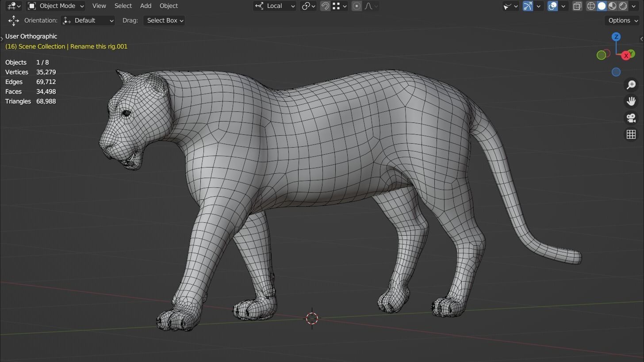Open the snap element options dropdown
Screen dimensions: 644x362
point(339,6)
